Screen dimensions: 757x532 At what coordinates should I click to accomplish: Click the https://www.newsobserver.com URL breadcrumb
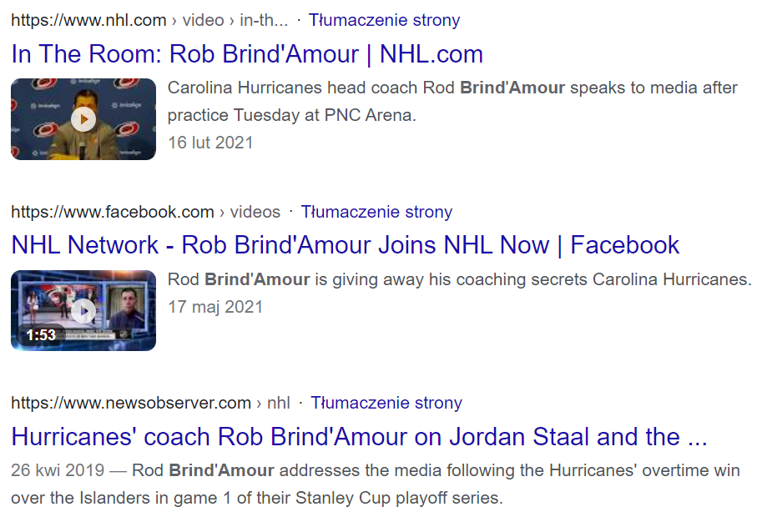pyautogui.click(x=131, y=403)
